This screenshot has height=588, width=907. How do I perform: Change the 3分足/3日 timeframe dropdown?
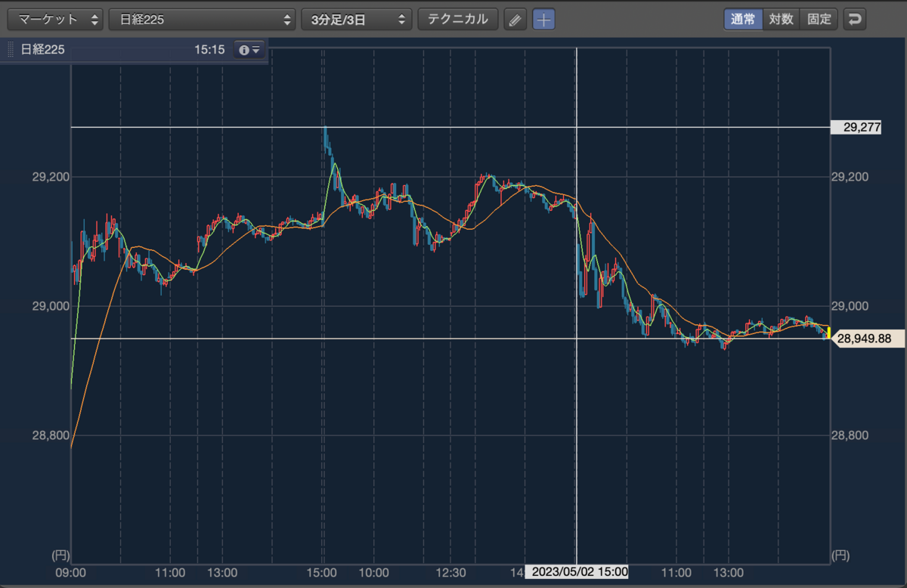coord(357,20)
